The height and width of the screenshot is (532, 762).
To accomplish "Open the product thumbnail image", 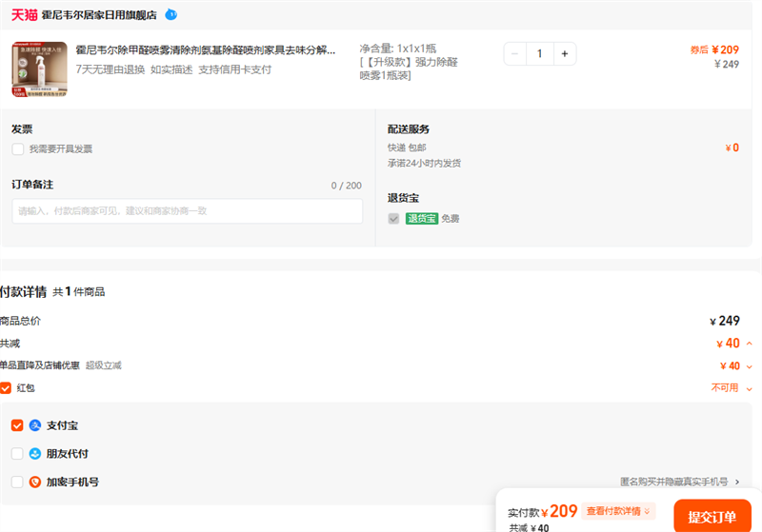I will tap(39, 69).
